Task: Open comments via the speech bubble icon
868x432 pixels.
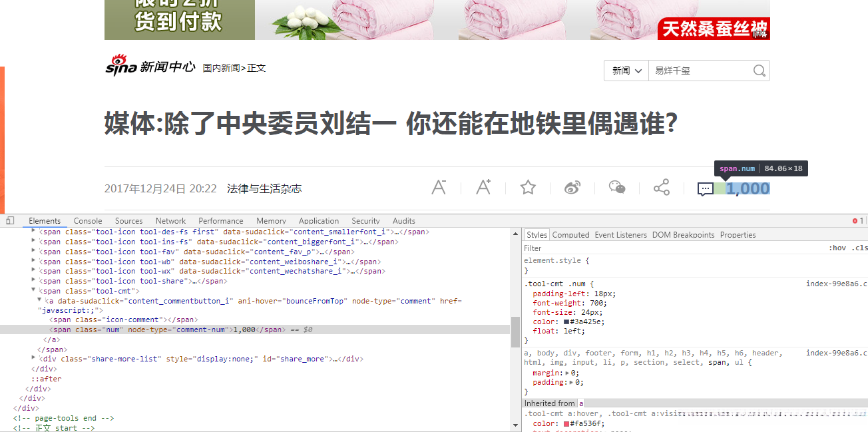Action: click(x=706, y=189)
